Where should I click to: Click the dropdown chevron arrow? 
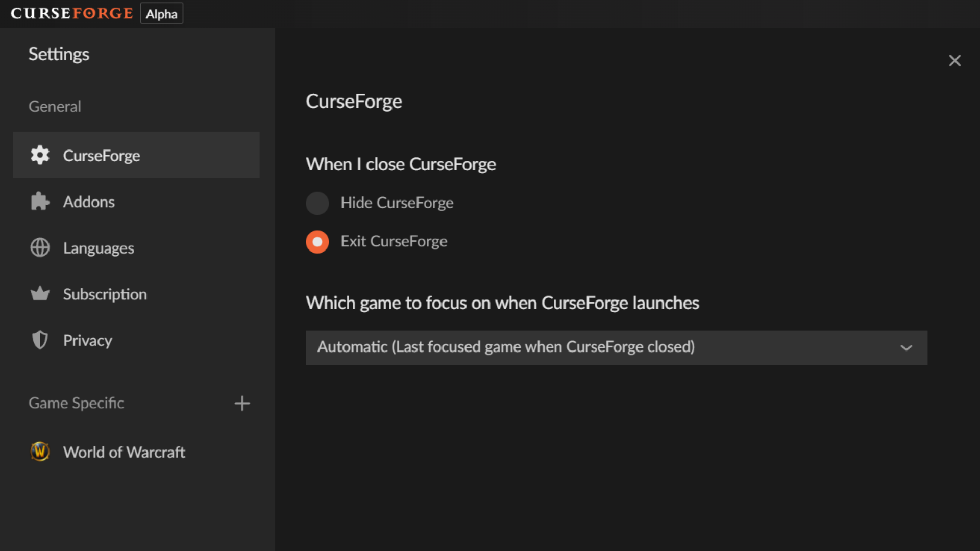[x=906, y=348]
